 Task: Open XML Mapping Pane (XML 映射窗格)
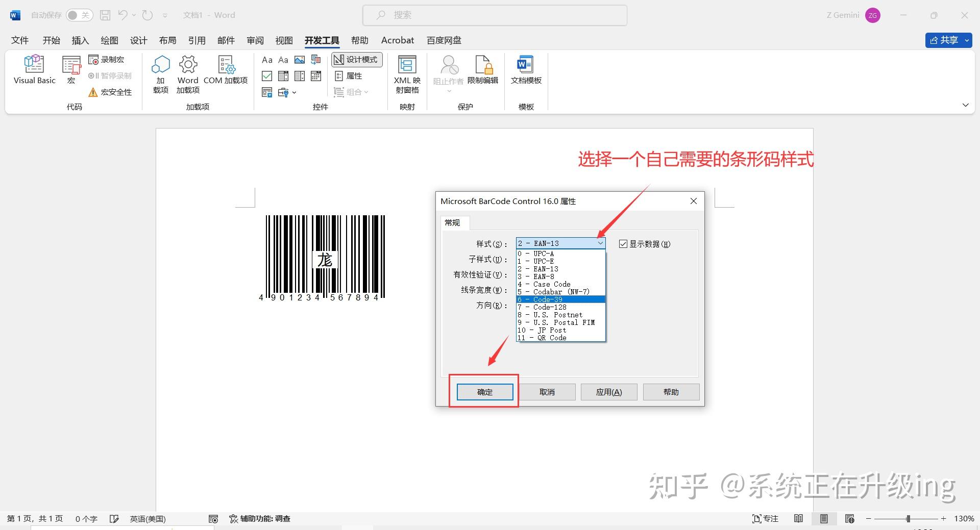coord(407,74)
